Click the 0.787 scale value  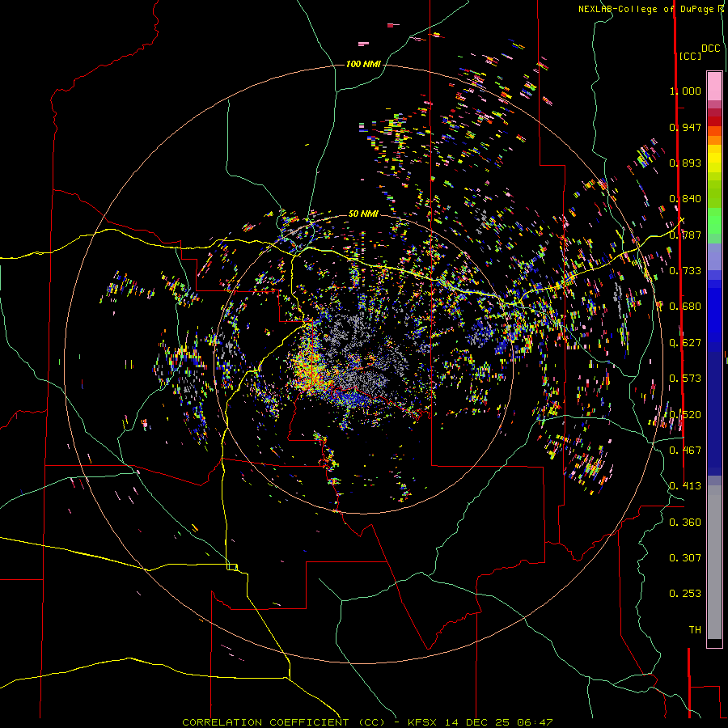[x=685, y=235]
